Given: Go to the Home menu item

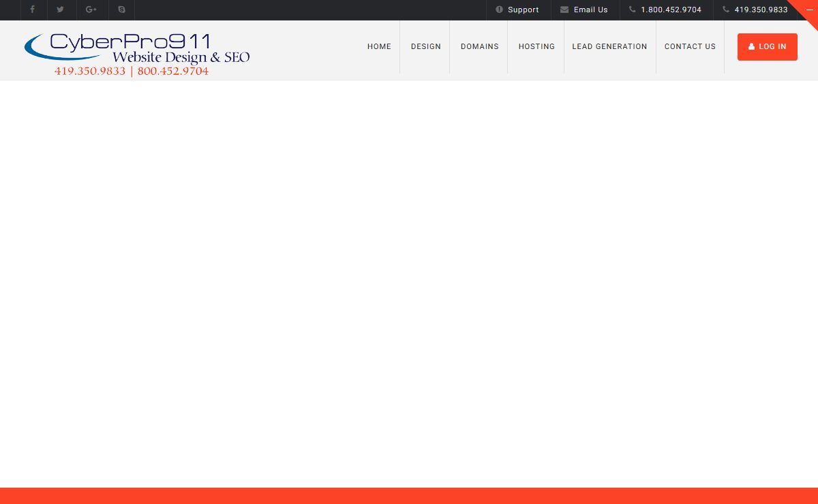Looking at the screenshot, I should [x=379, y=46].
